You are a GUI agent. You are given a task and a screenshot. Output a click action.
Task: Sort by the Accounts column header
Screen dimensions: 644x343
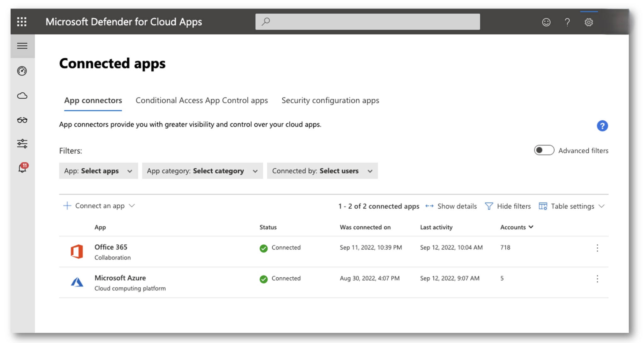[x=517, y=227]
